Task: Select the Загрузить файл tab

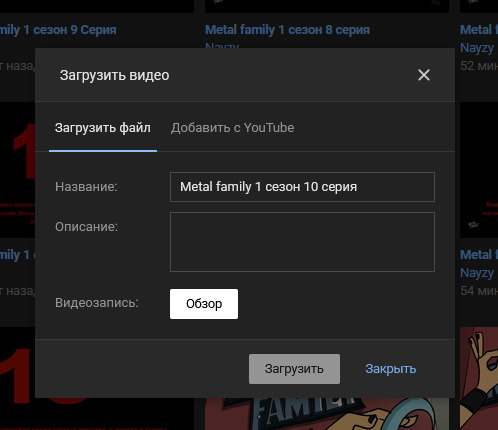Action: pyautogui.click(x=103, y=128)
